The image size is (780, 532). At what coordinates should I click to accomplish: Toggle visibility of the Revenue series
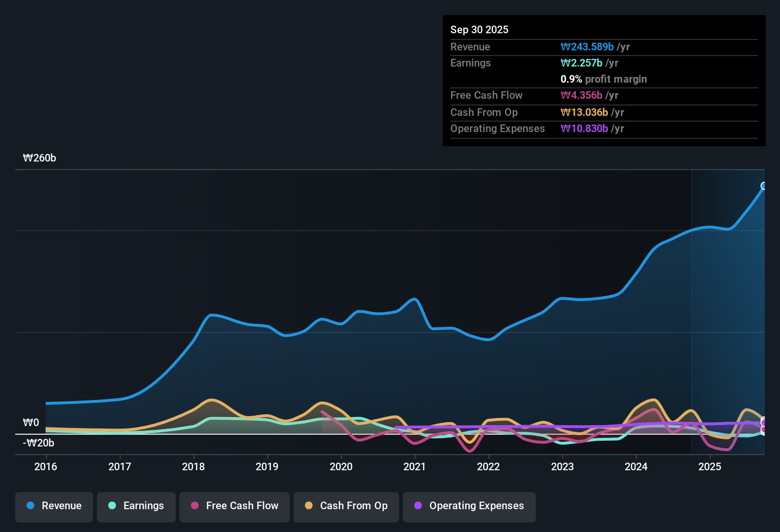[x=54, y=506]
